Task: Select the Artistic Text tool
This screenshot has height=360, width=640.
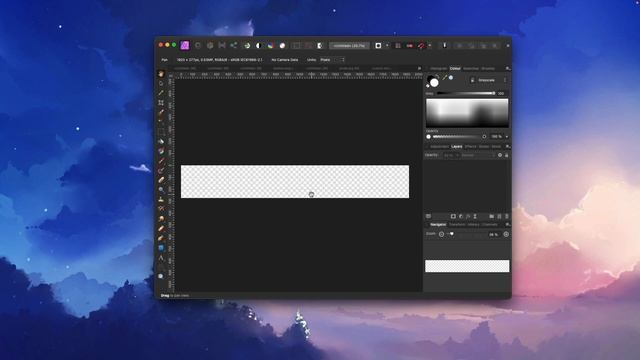Action: 161,258
